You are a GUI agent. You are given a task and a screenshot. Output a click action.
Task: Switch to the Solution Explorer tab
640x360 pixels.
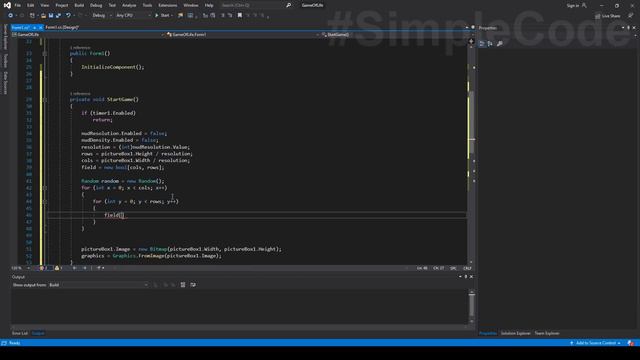516,333
